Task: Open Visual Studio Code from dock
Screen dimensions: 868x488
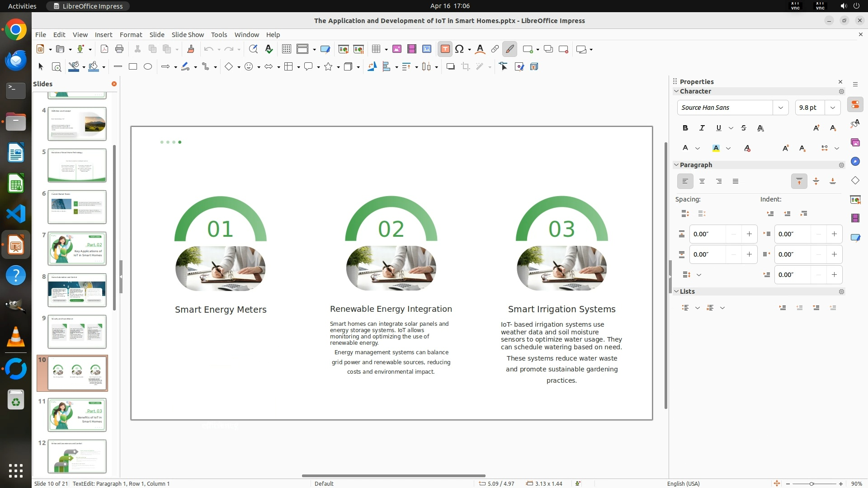Action: 16,214
